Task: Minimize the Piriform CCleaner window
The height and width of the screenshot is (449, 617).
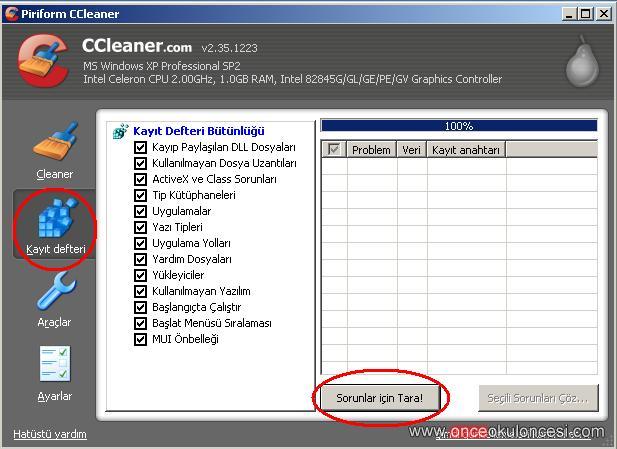Action: [x=569, y=14]
